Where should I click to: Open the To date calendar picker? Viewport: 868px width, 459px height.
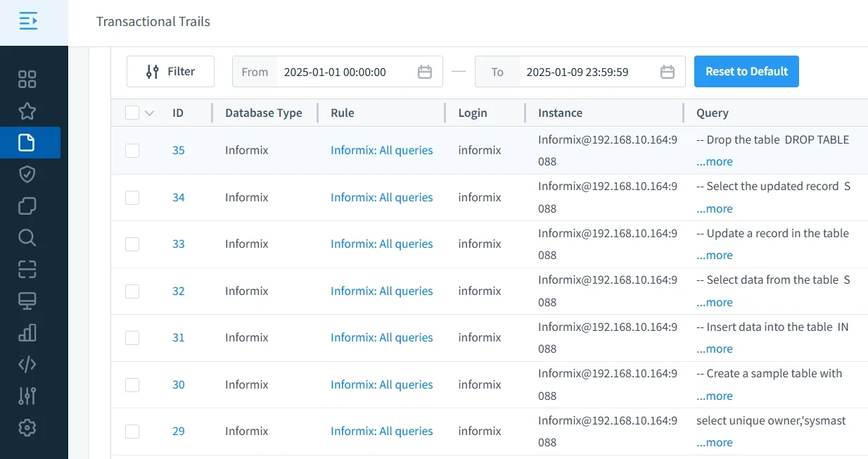[667, 71]
